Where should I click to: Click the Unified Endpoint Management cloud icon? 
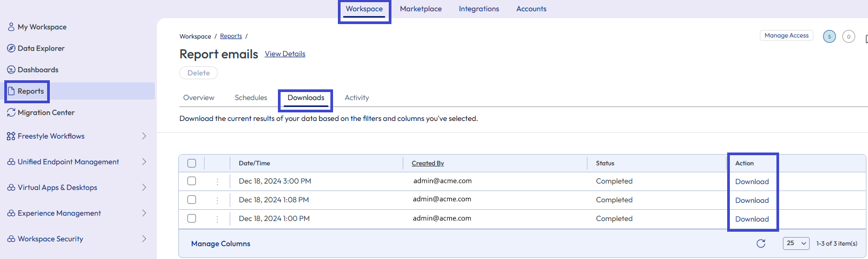(x=11, y=162)
